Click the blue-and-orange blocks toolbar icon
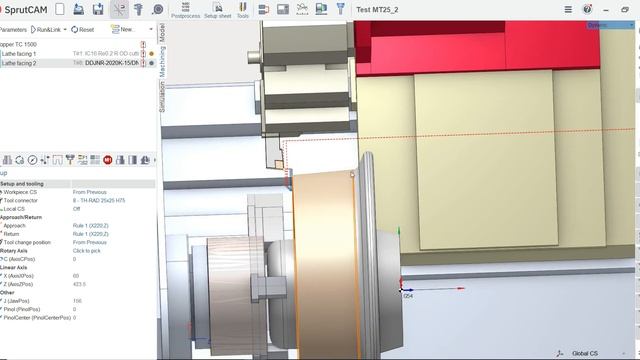The width and height of the screenshot is (640, 360). pyautogui.click(x=263, y=9)
